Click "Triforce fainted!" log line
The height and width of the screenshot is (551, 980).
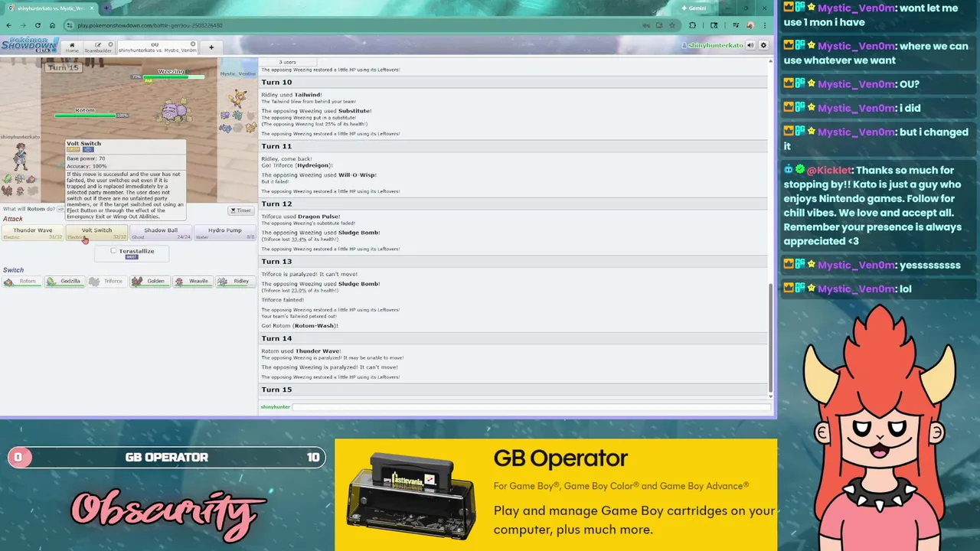tap(283, 300)
